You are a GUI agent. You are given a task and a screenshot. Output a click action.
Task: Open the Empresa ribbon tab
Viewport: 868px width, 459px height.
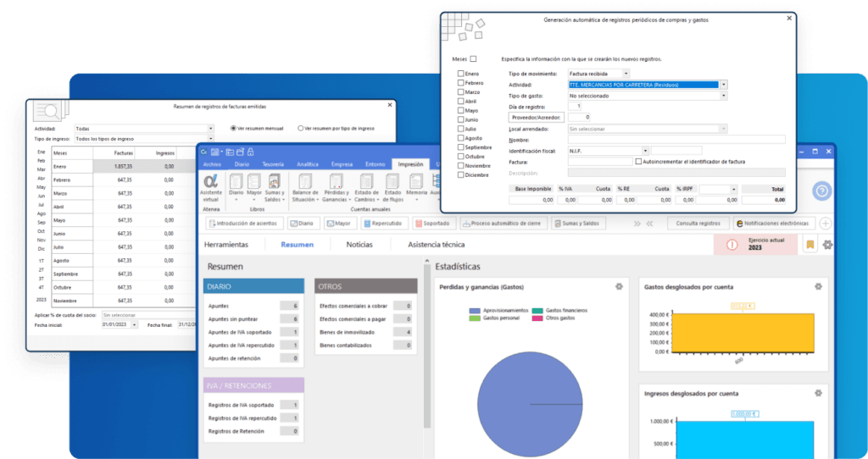(342, 164)
